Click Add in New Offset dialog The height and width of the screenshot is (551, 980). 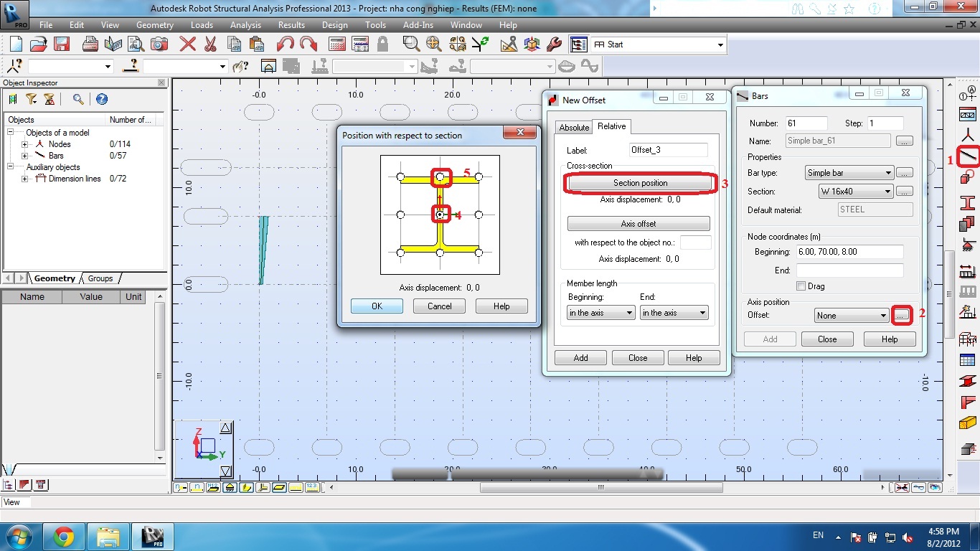coord(581,358)
